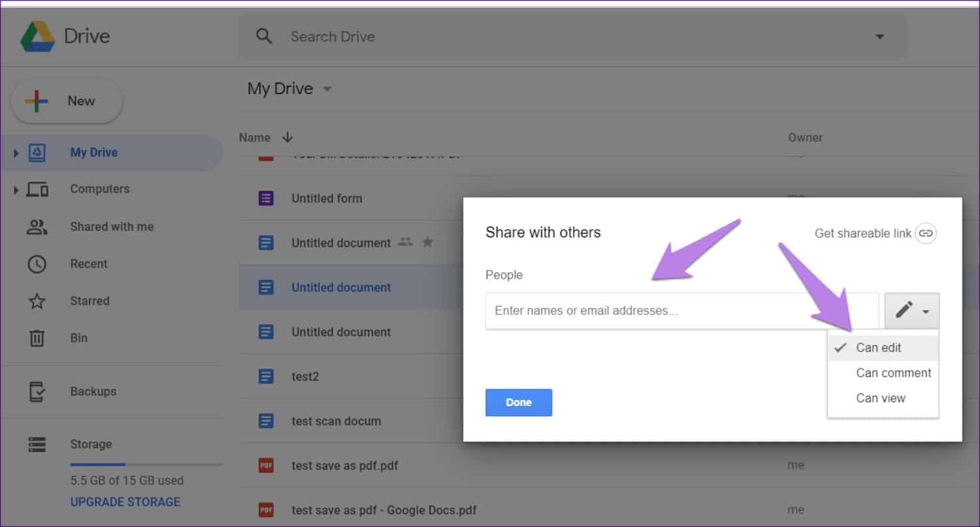980x527 pixels.
Task: Click the Owner column header
Action: (x=805, y=137)
